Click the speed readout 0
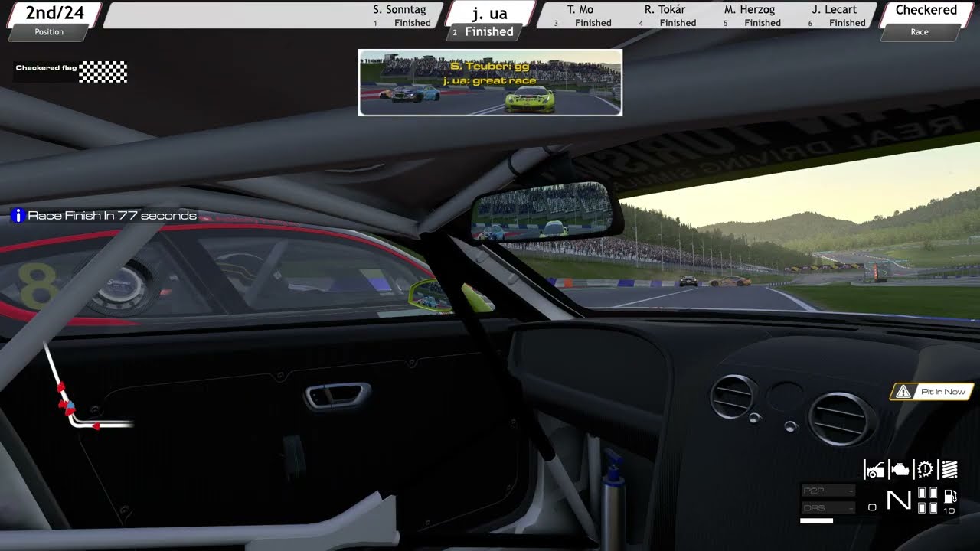Screen dimensions: 980x551 [871, 507]
